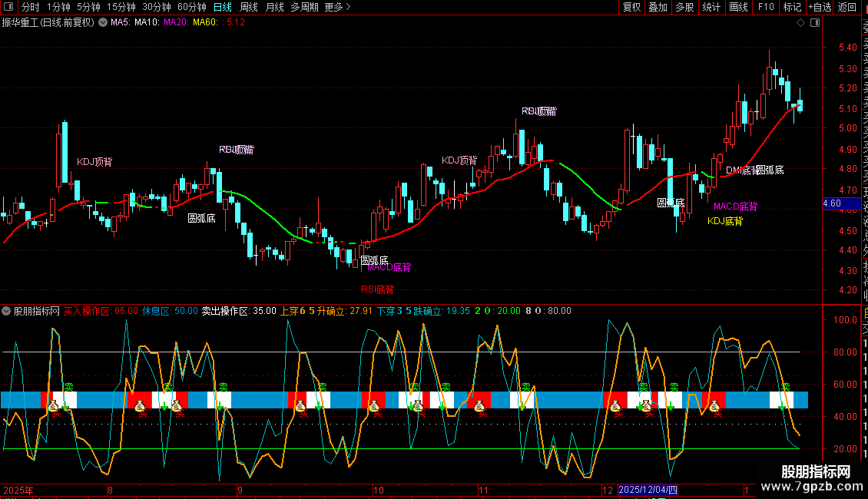Select the 5分钟 period tab
This screenshot has width=868, height=499.
point(88,7)
